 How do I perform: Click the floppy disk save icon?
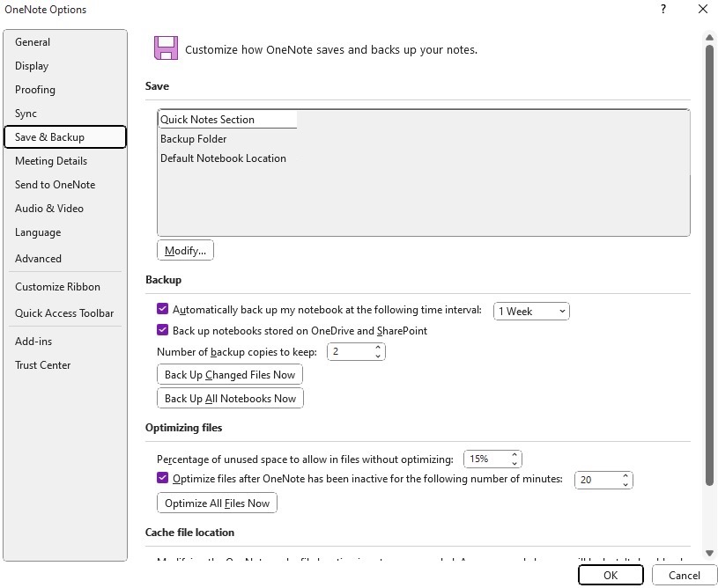[x=166, y=48]
